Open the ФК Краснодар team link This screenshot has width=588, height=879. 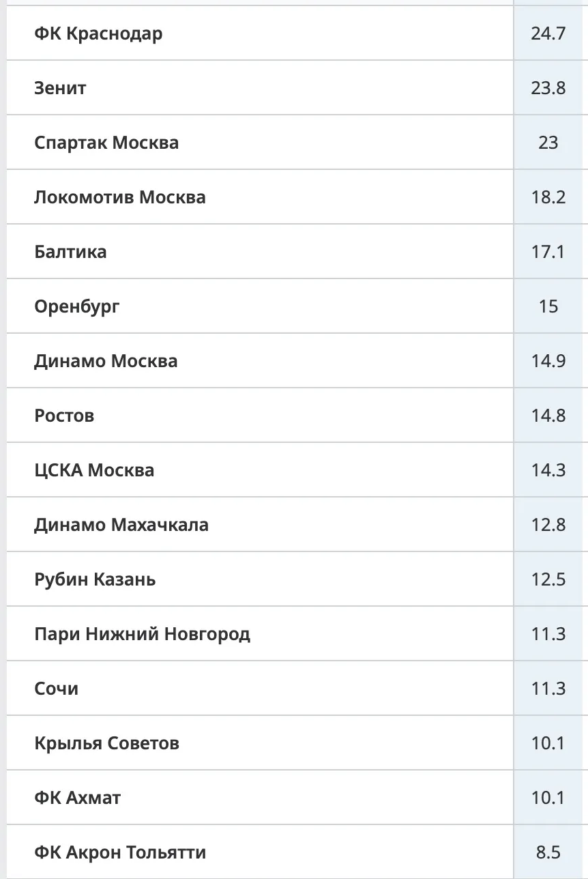(98, 33)
